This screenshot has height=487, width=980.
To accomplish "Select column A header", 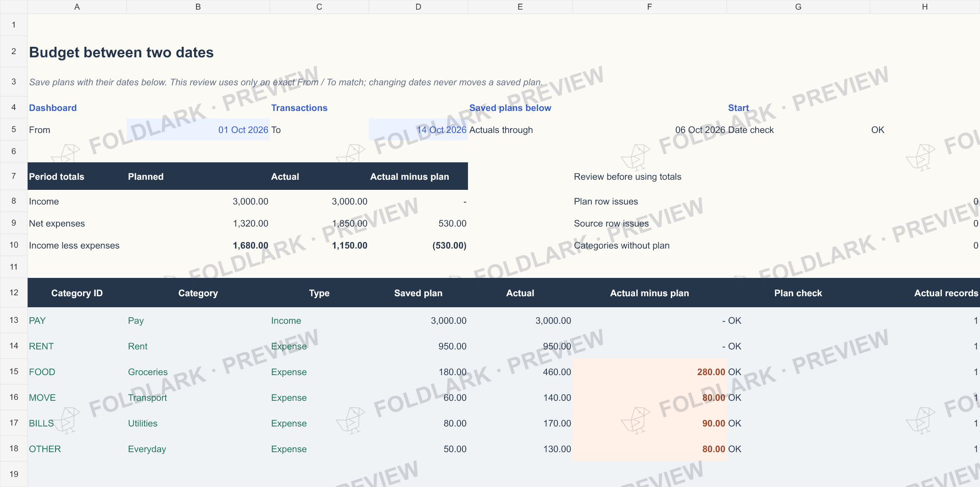I will point(77,7).
